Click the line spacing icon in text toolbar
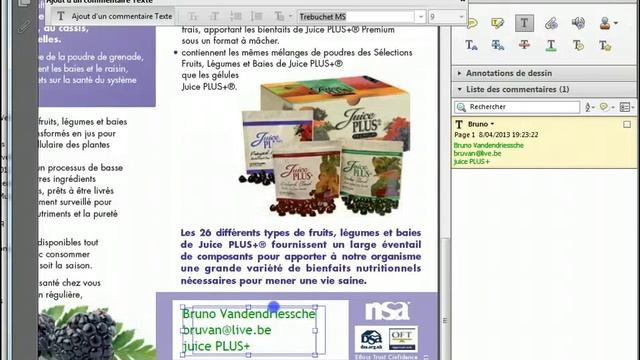Screen dimensions: 640x360 coord(236,17)
